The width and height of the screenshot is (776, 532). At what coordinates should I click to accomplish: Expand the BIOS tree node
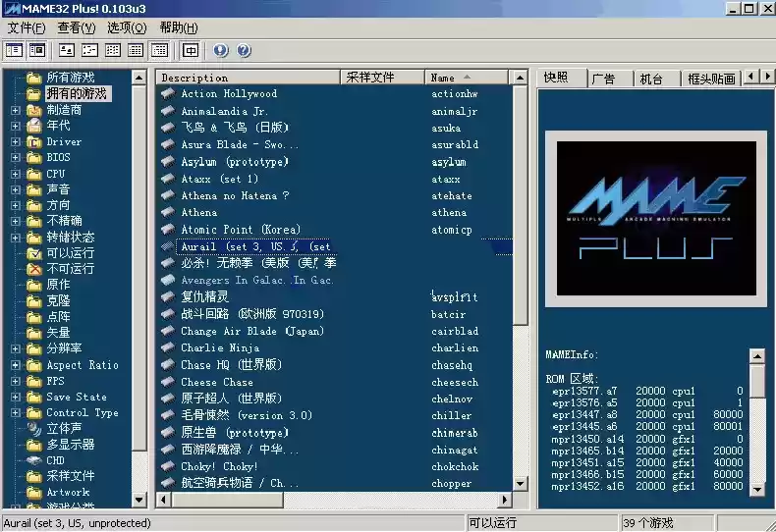[16, 158]
